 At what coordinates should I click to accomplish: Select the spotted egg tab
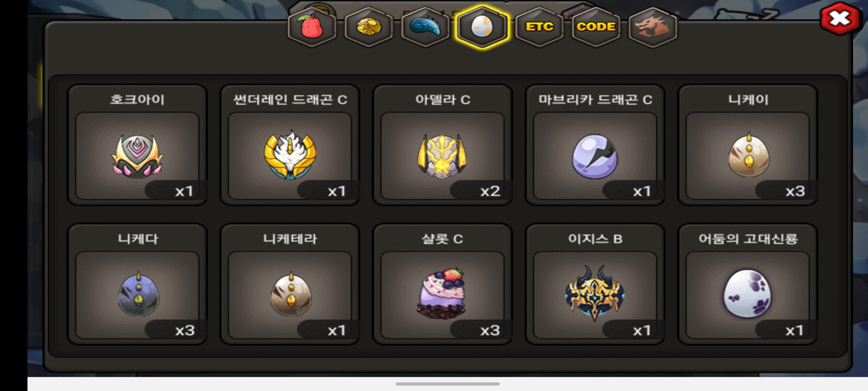(x=482, y=27)
